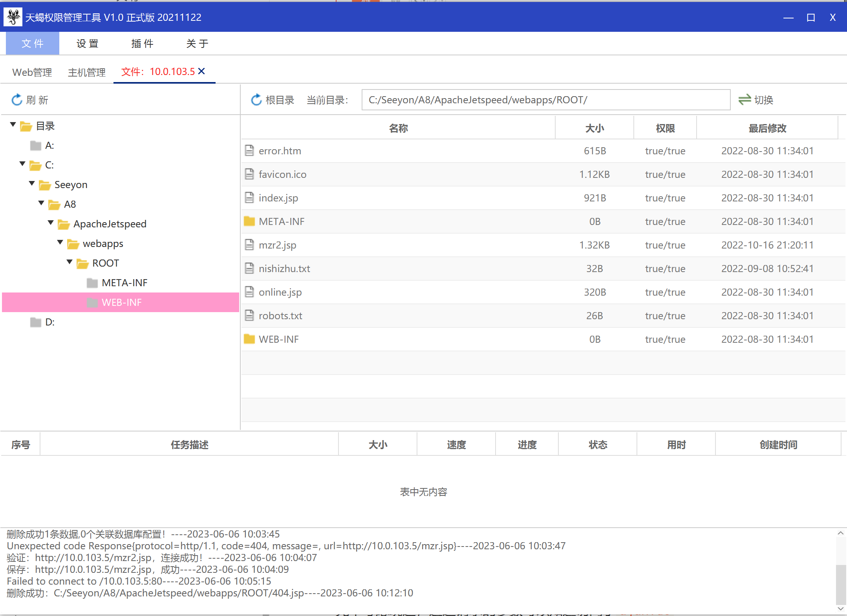The image size is (847, 616).
Task: Click the 根目录 root directory icon
Action: pos(256,100)
